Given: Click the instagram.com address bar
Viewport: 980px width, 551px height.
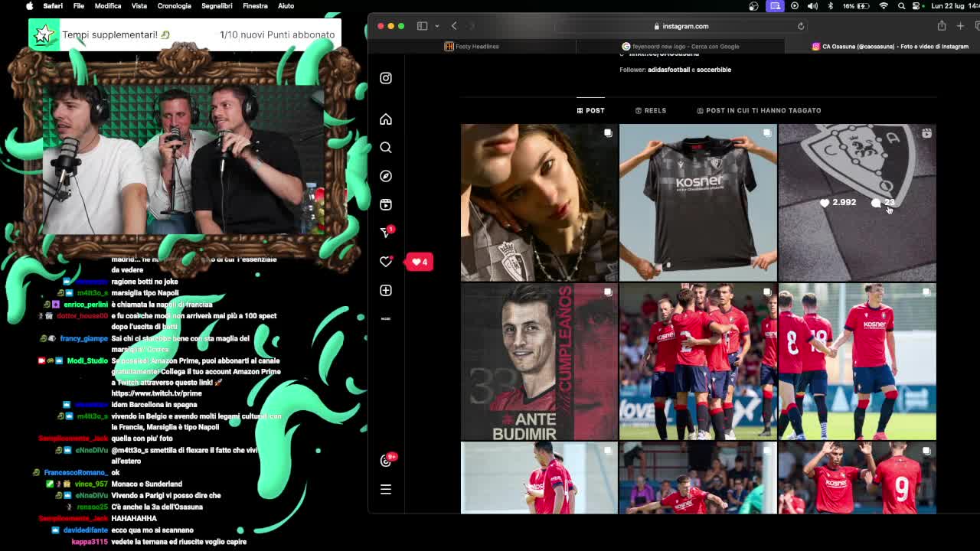Looking at the screenshot, I should [681, 26].
